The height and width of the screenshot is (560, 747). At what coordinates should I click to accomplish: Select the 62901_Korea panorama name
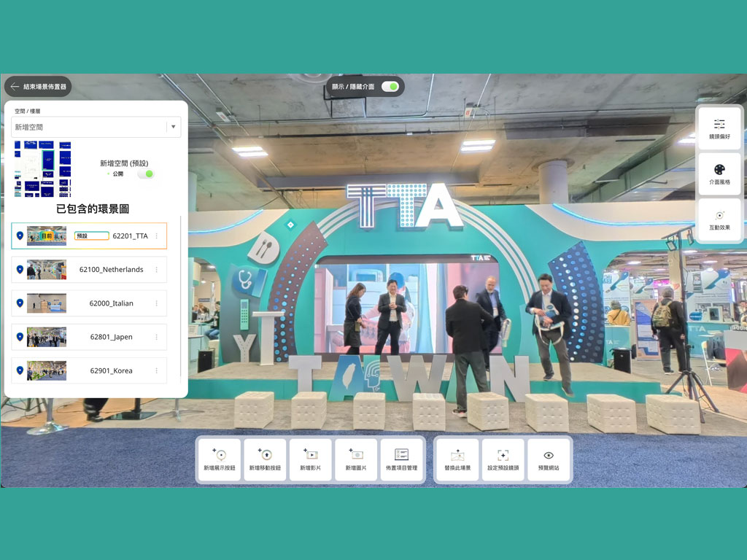[111, 370]
